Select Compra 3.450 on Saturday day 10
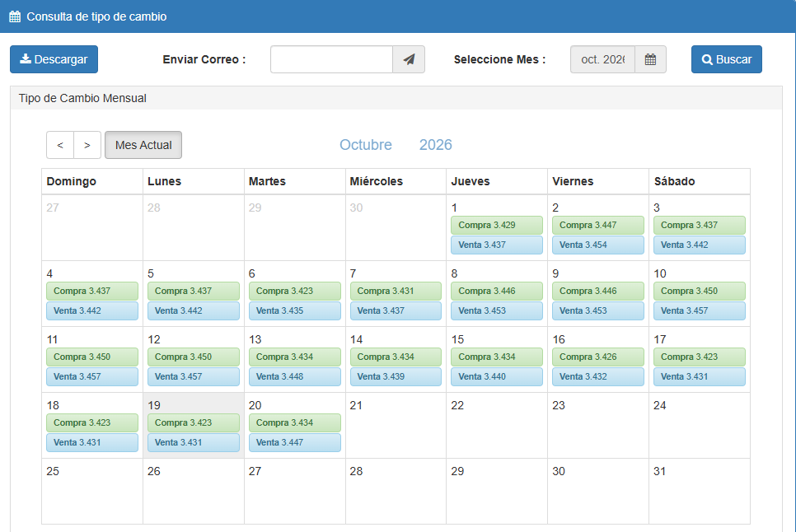The image size is (796, 532). click(x=699, y=291)
